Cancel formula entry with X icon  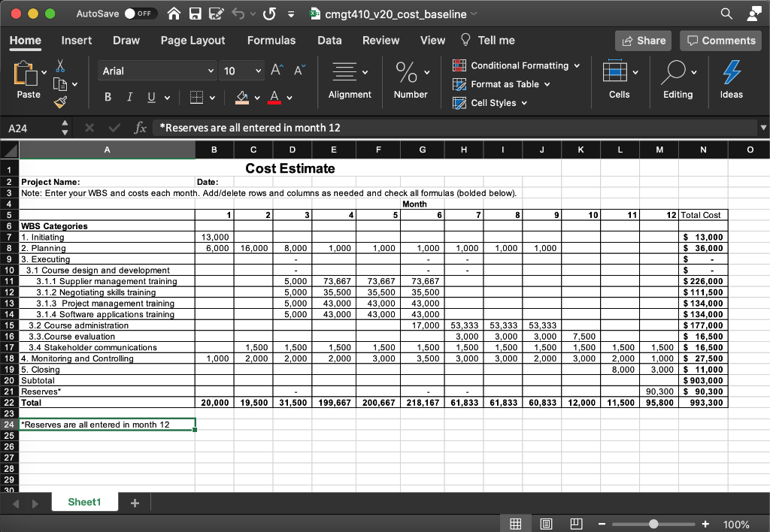pyautogui.click(x=89, y=128)
